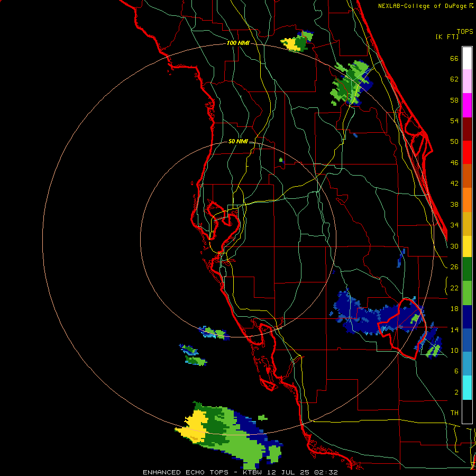Click the gold 34 kft legend color

467,224
